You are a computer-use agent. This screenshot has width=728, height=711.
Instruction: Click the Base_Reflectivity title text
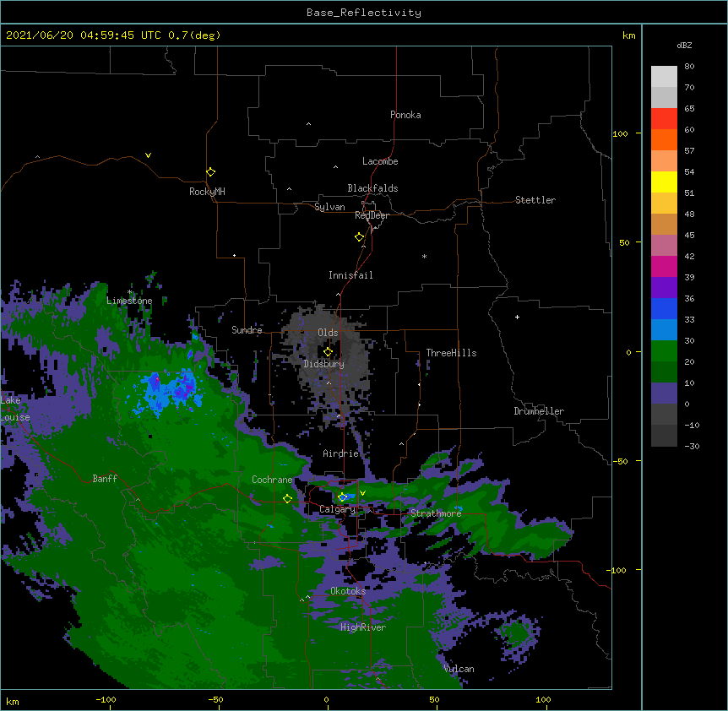[363, 13]
